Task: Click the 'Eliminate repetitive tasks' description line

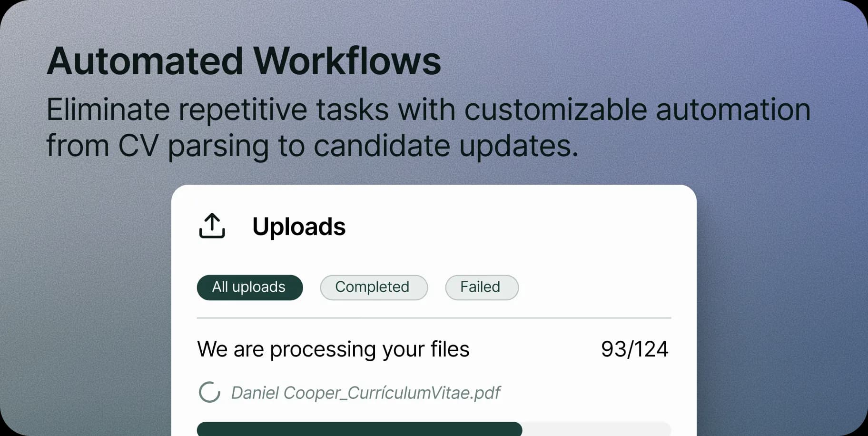Action: tap(428, 110)
